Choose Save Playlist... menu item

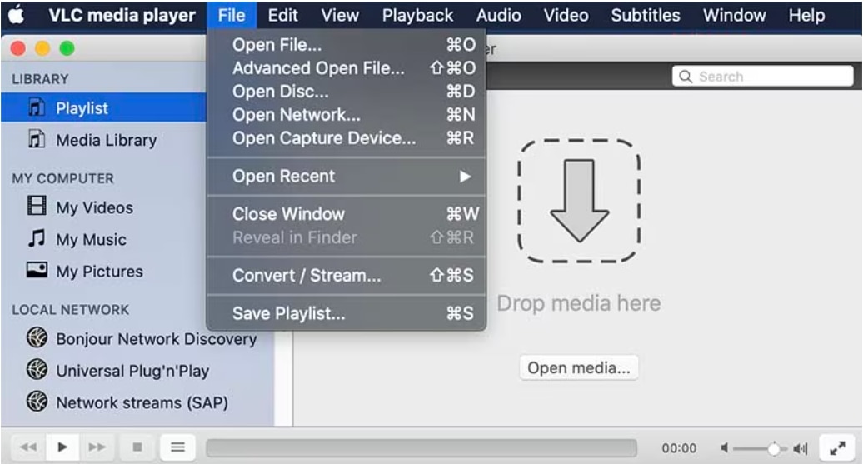pyautogui.click(x=347, y=313)
